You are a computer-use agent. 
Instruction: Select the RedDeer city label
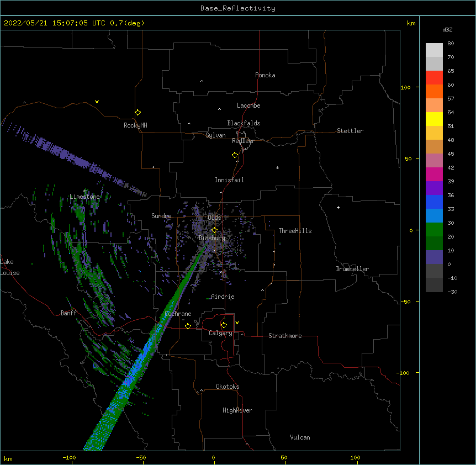pyautogui.click(x=243, y=141)
